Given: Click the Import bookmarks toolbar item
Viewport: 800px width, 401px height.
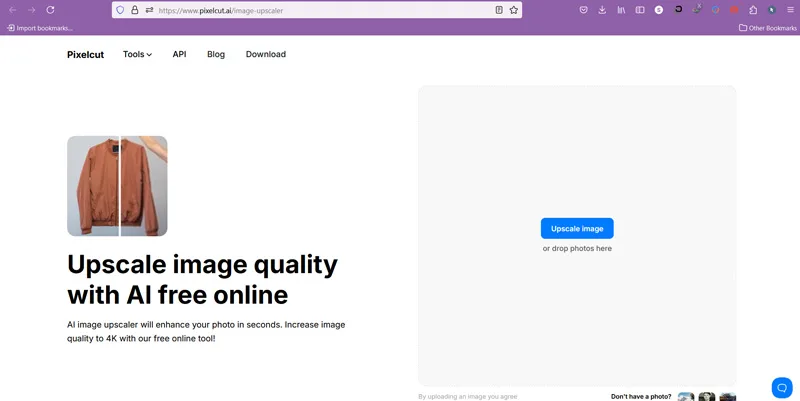Looking at the screenshot, I should pos(40,28).
